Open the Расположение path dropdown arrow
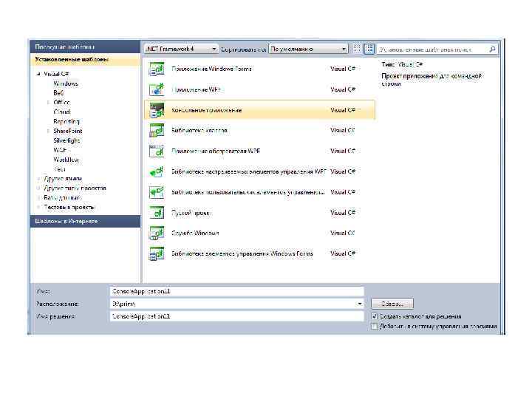The width and height of the screenshot is (532, 399). click(359, 304)
